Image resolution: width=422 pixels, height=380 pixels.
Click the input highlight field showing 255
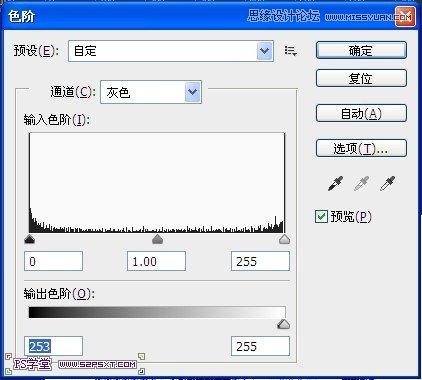260,261
